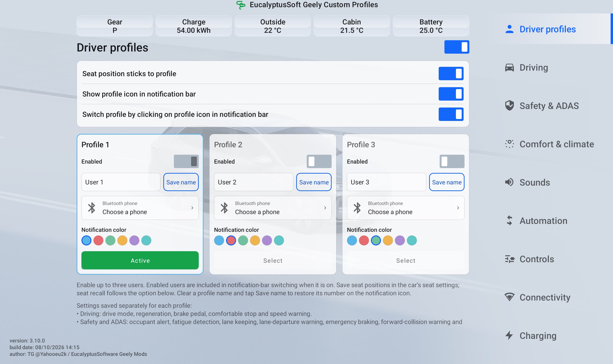613x364 pixels.
Task: Click the User 1 name field
Action: click(x=121, y=182)
